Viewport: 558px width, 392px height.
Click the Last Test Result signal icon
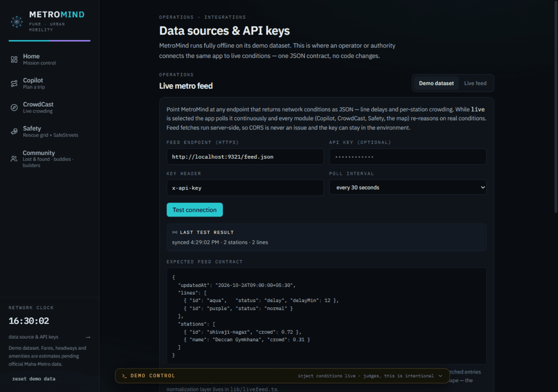tap(175, 233)
